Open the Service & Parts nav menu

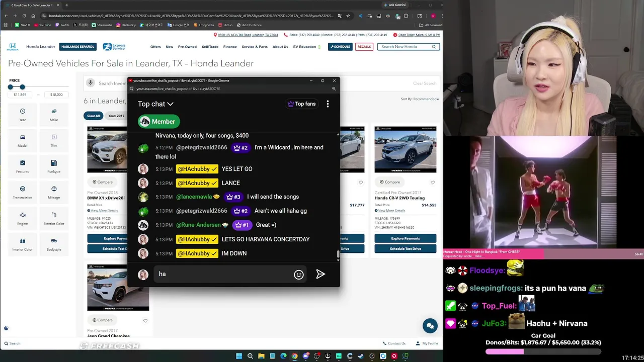point(255,47)
